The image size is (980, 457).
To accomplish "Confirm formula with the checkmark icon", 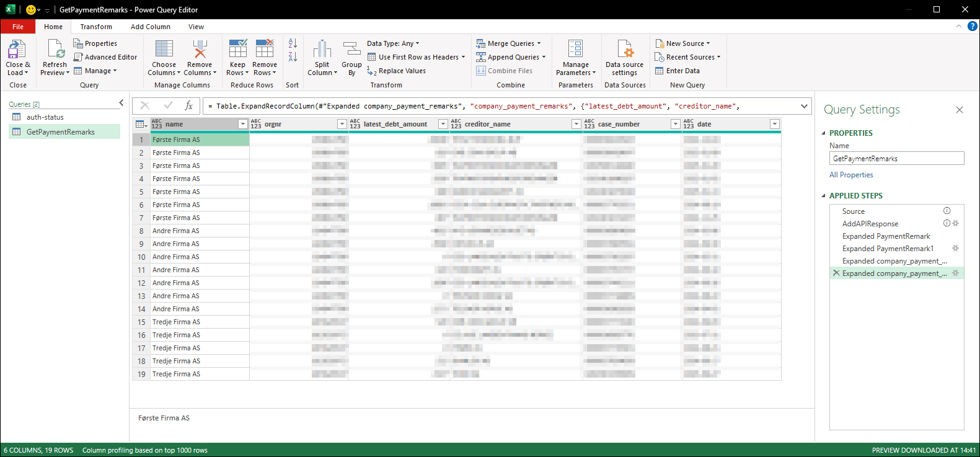I will (x=168, y=106).
